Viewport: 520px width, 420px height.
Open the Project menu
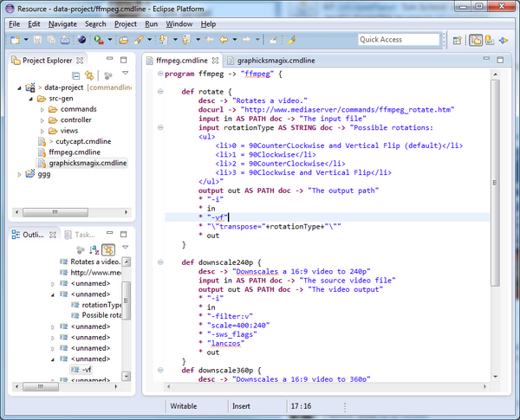[126, 24]
